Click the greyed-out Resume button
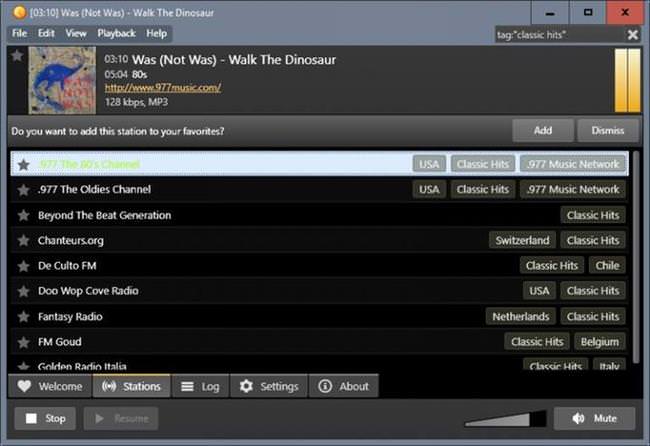This screenshot has width=650, height=446. [121, 419]
